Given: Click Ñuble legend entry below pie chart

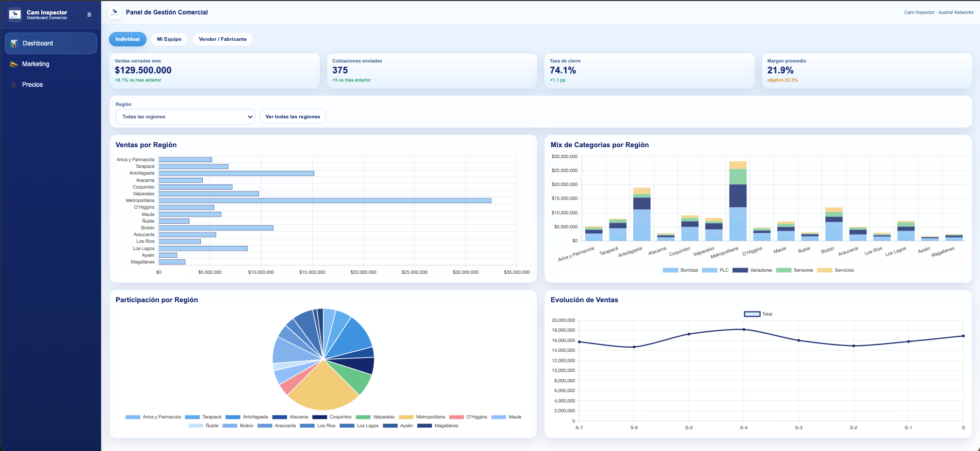Looking at the screenshot, I should click(x=203, y=426).
